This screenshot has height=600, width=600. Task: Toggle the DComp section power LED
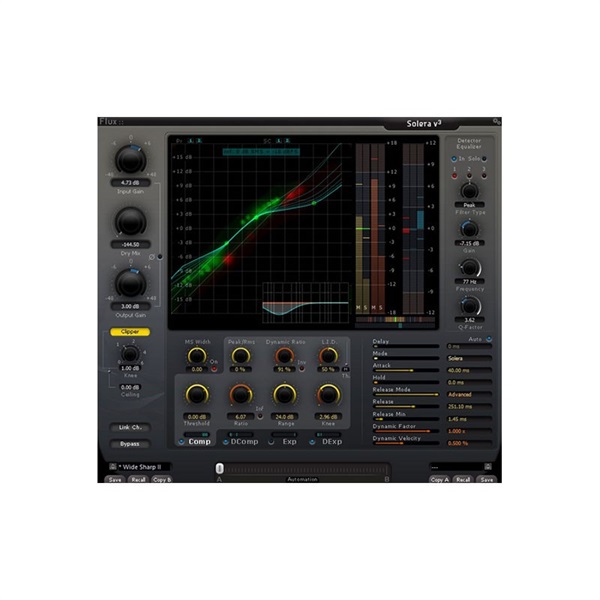226,442
